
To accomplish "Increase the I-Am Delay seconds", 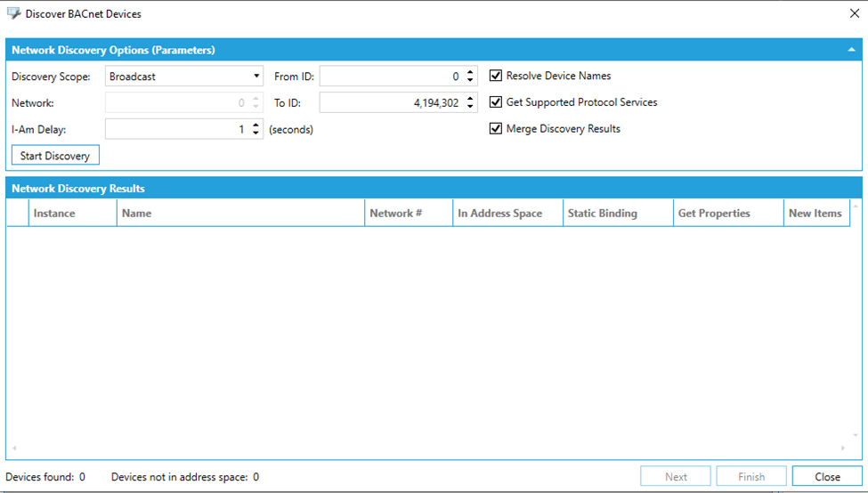I will [x=256, y=125].
